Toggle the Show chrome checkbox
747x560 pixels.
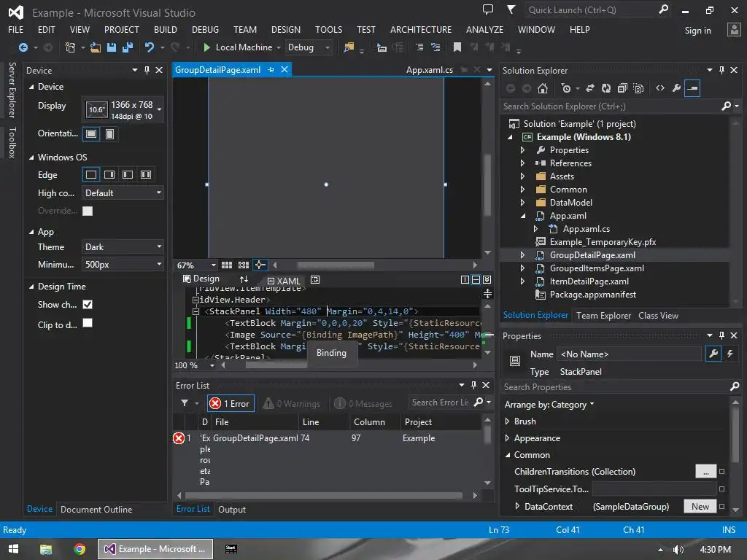(88, 305)
